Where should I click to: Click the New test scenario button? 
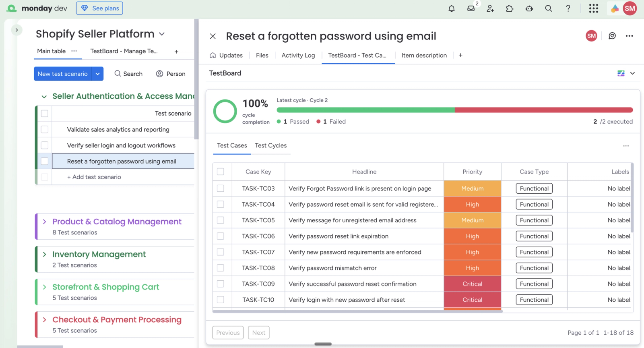tap(63, 74)
